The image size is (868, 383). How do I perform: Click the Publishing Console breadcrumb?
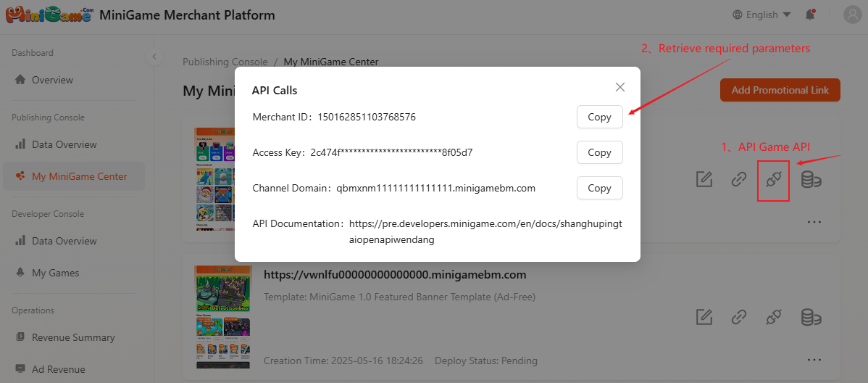(x=225, y=62)
